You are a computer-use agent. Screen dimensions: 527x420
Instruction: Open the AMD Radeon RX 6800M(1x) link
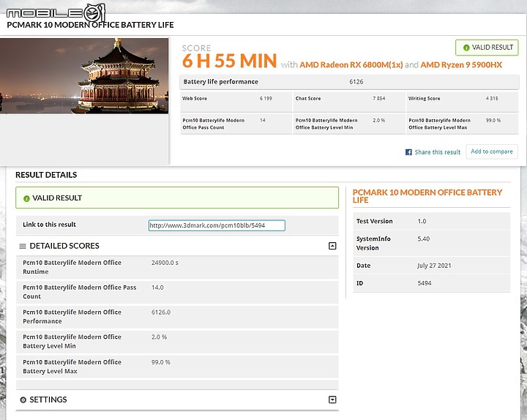[351, 65]
